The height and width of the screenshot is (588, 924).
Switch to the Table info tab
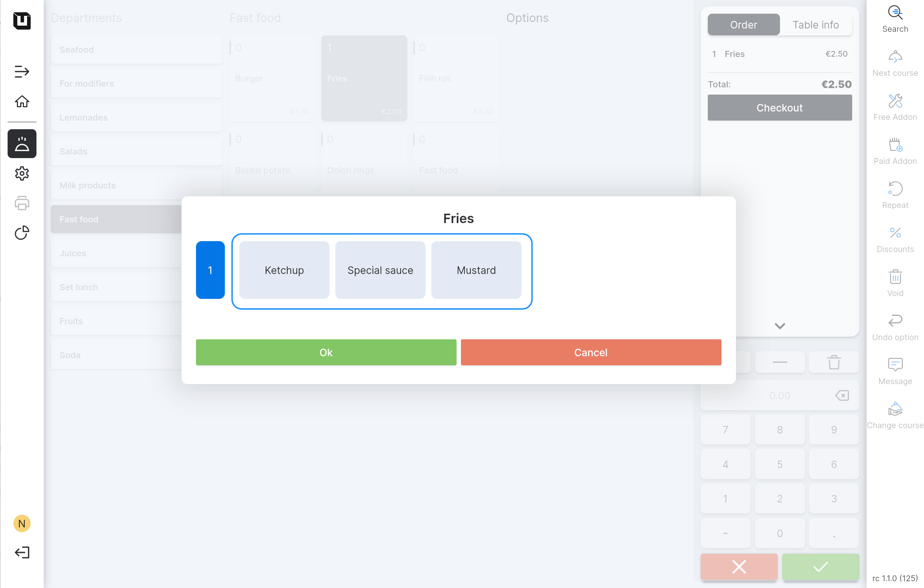coord(815,25)
